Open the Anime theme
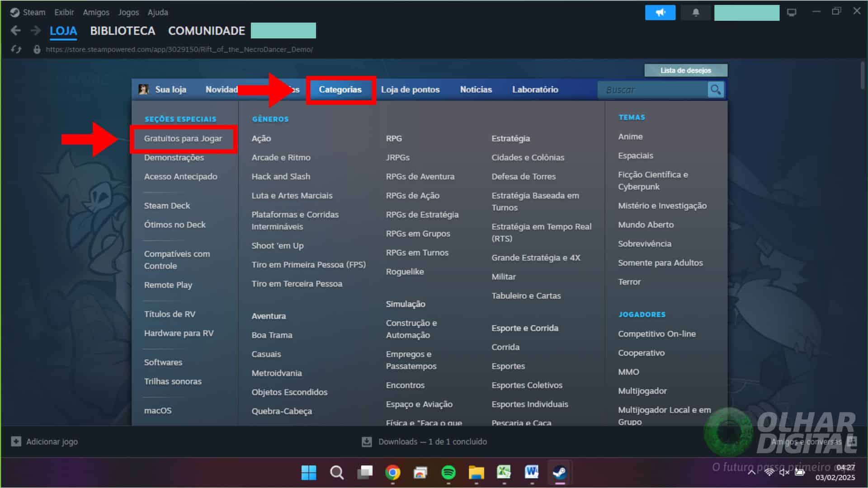This screenshot has height=488, width=868. tap(630, 136)
